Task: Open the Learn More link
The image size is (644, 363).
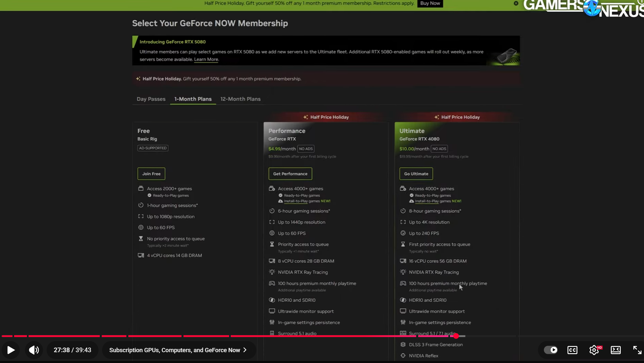Action: point(206,59)
